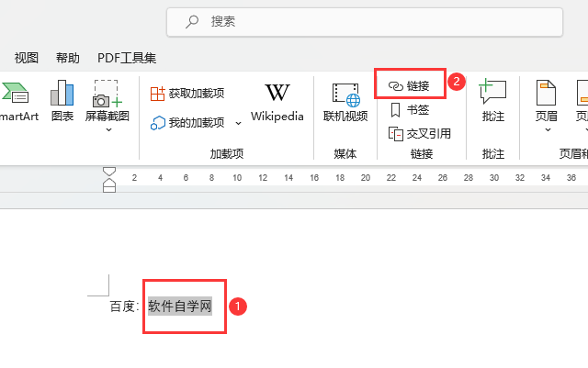Expand the 页眉 dropdown arrow

point(548,130)
